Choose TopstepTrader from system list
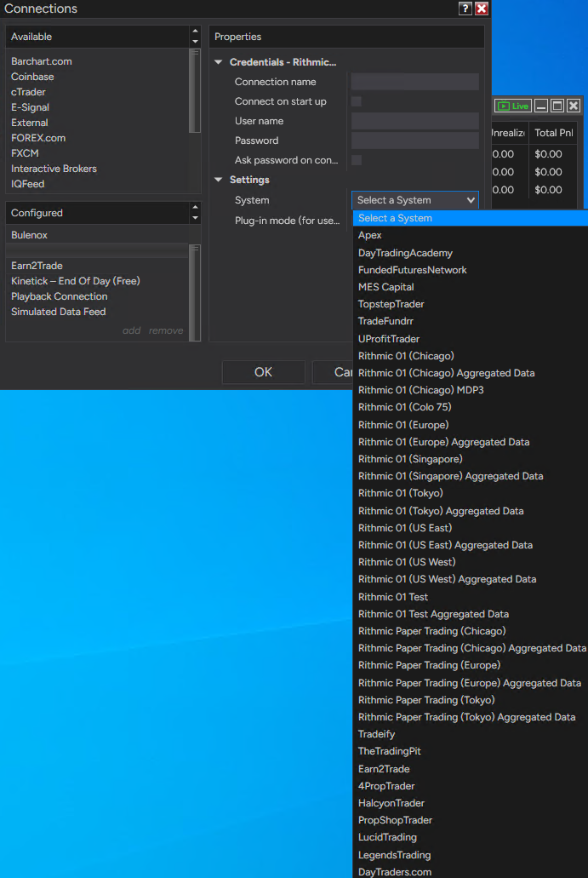 pyautogui.click(x=391, y=304)
